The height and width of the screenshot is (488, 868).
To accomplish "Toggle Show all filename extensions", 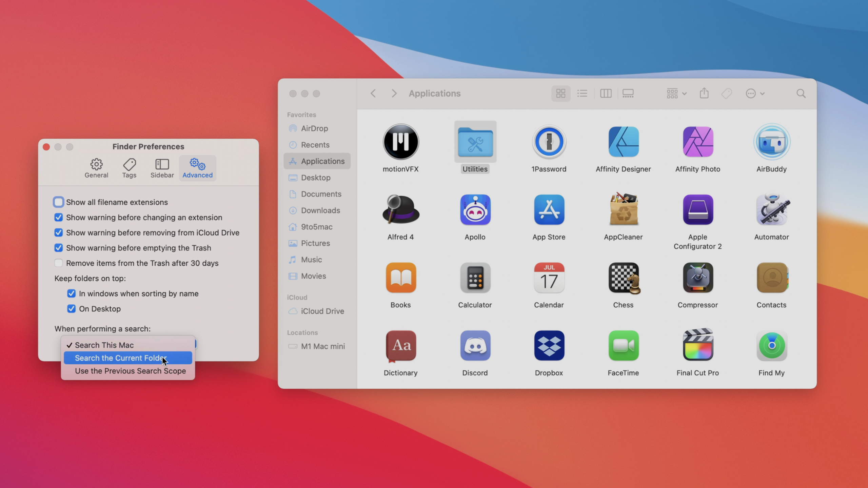I will click(58, 201).
